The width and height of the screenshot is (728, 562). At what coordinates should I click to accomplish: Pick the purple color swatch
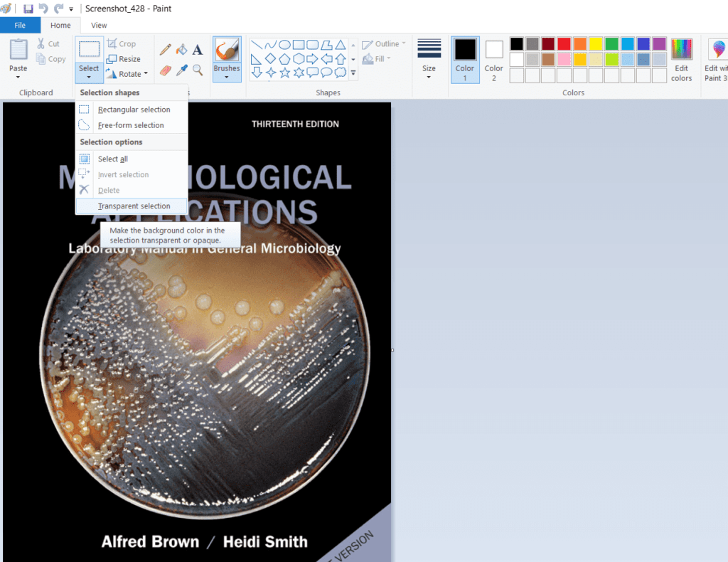[x=659, y=43]
